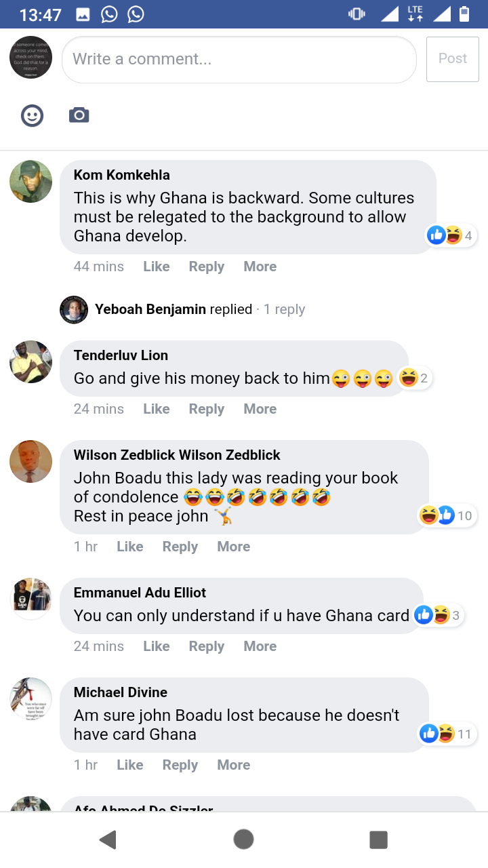Focus the Write a comment field
The height and width of the screenshot is (868, 488).
(x=239, y=59)
